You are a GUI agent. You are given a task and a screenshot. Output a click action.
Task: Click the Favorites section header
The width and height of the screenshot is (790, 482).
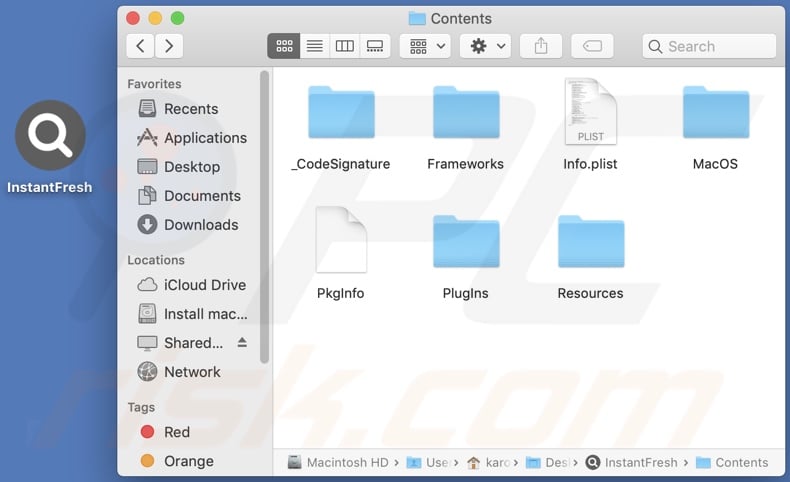(154, 84)
